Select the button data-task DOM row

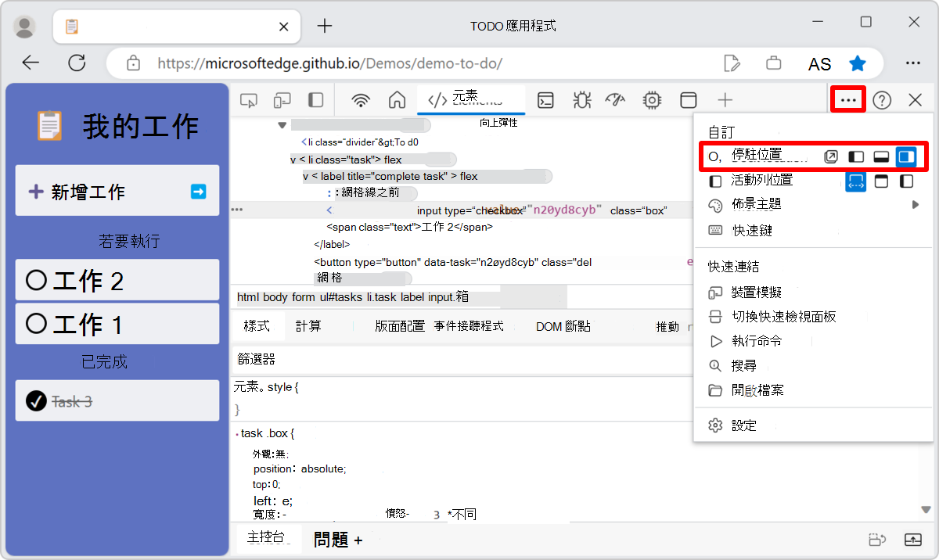click(x=452, y=262)
